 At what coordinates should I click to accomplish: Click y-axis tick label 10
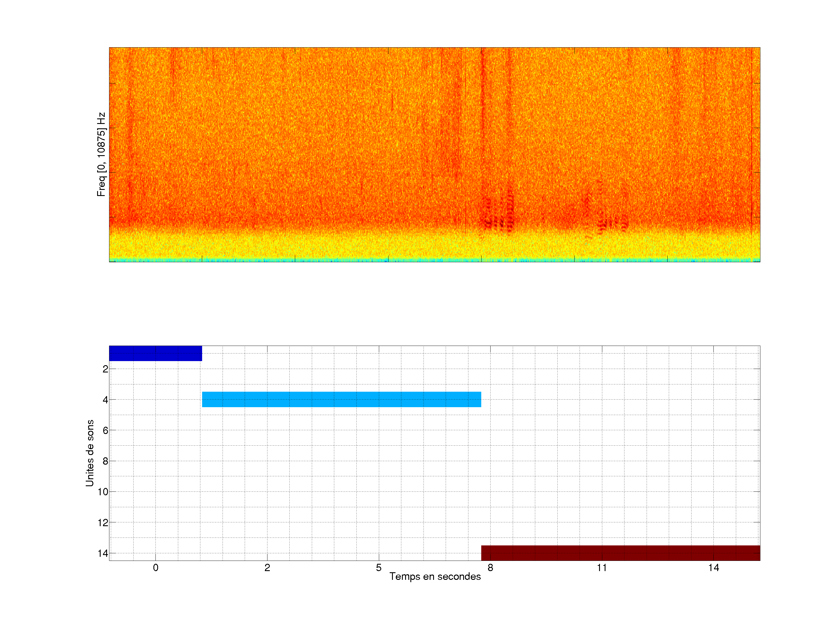click(103, 492)
